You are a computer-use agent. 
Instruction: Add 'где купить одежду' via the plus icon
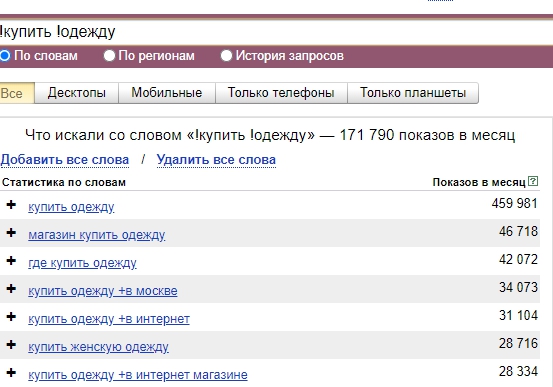[x=11, y=261]
